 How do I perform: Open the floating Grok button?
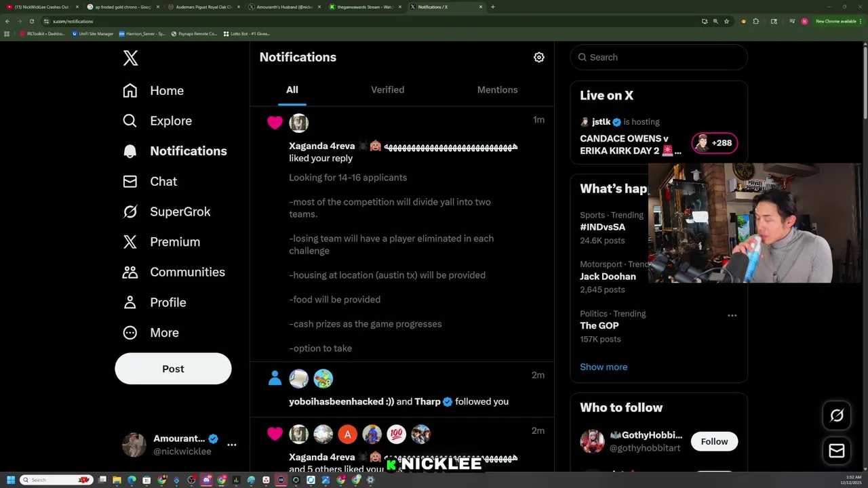coord(837,415)
